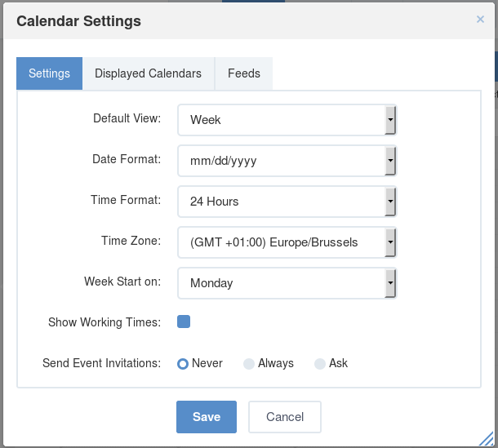Click the Time Format dropdown arrow
Image resolution: width=498 pixels, height=448 pixels.
click(x=390, y=202)
